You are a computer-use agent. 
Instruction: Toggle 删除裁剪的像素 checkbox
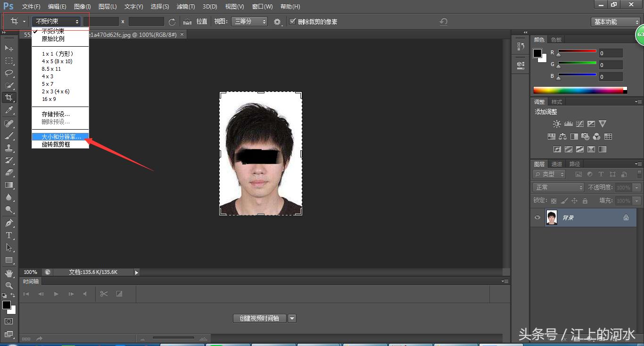click(x=293, y=22)
